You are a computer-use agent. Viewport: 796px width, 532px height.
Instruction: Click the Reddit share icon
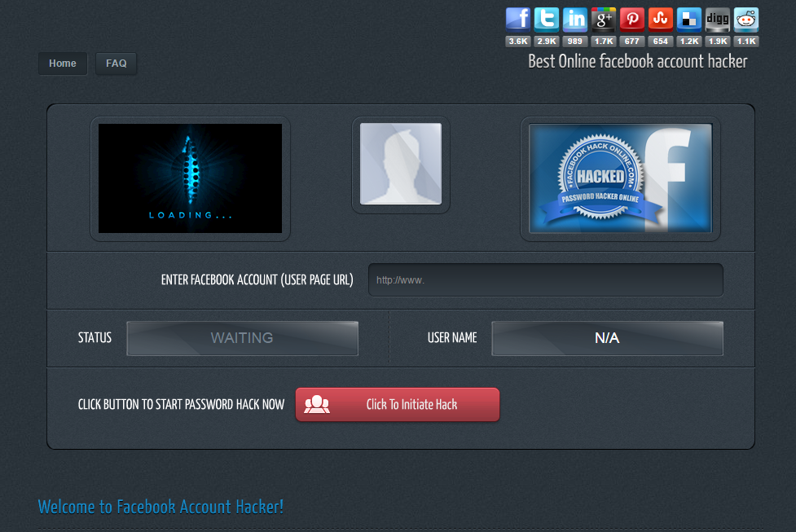[746, 20]
